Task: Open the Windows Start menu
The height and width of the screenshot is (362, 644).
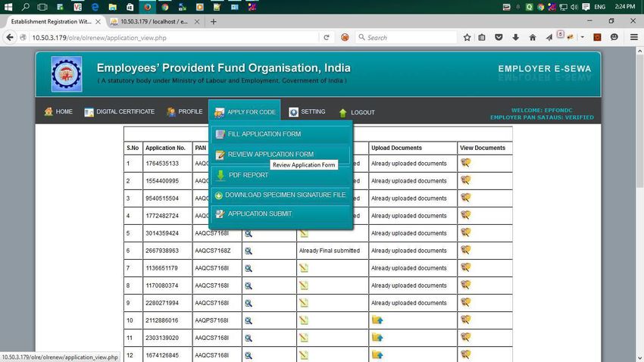Action: (8, 7)
